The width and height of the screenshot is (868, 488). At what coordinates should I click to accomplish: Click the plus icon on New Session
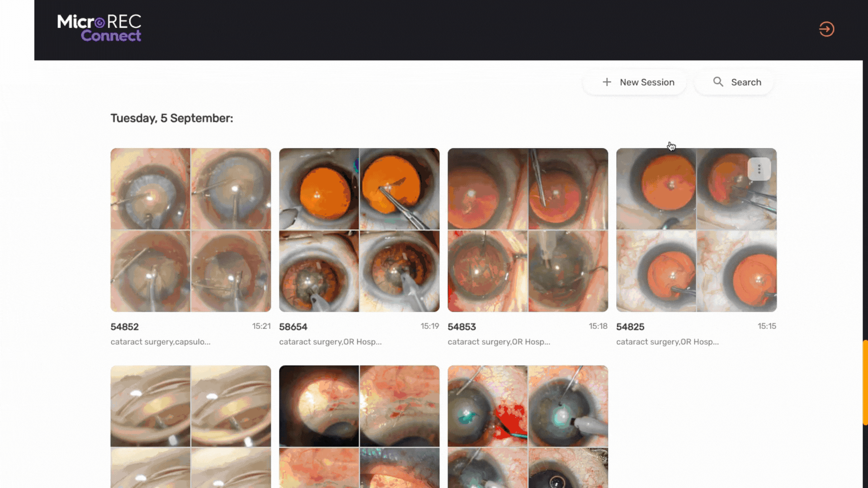click(607, 82)
